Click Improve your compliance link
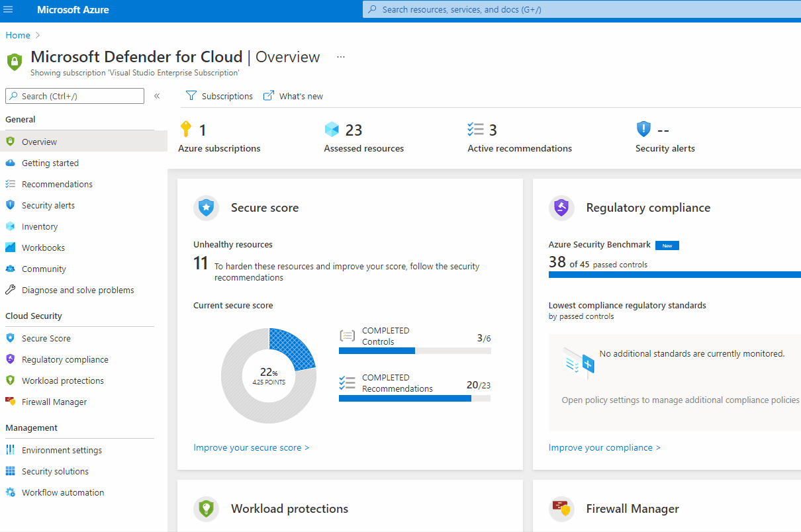This screenshot has height=532, width=801. coord(604,448)
